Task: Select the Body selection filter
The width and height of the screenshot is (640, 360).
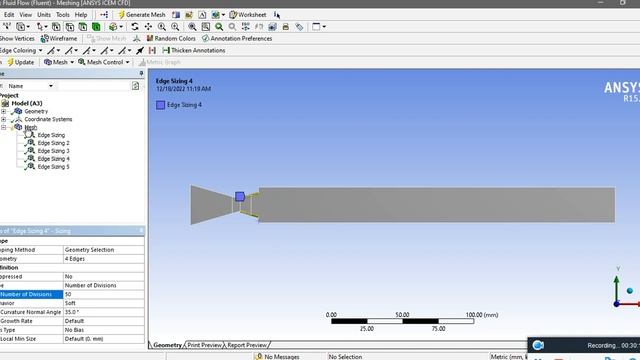Action: coord(96,27)
